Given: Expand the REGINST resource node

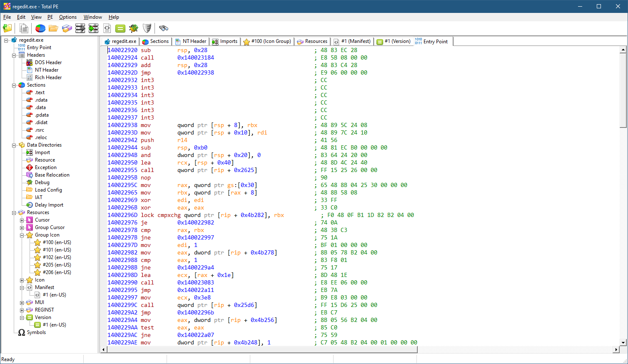Looking at the screenshot, I should pyautogui.click(x=22, y=310).
